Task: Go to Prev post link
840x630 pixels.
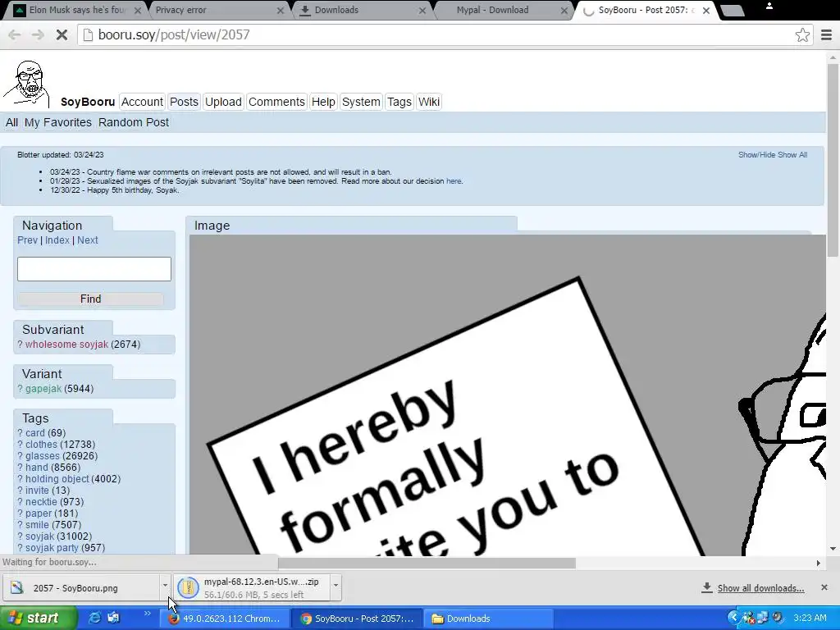Action: (x=27, y=240)
